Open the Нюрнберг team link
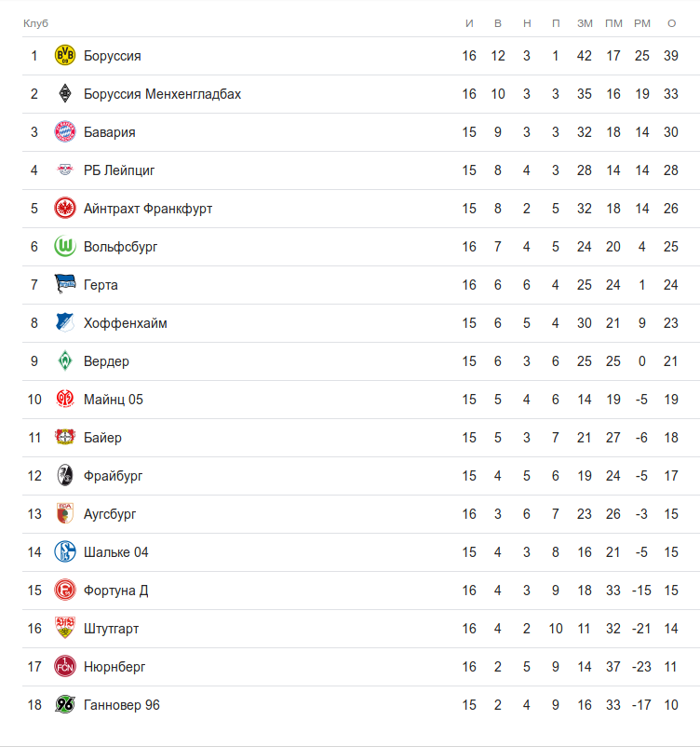Image resolution: width=700 pixels, height=747 pixels. [x=114, y=667]
